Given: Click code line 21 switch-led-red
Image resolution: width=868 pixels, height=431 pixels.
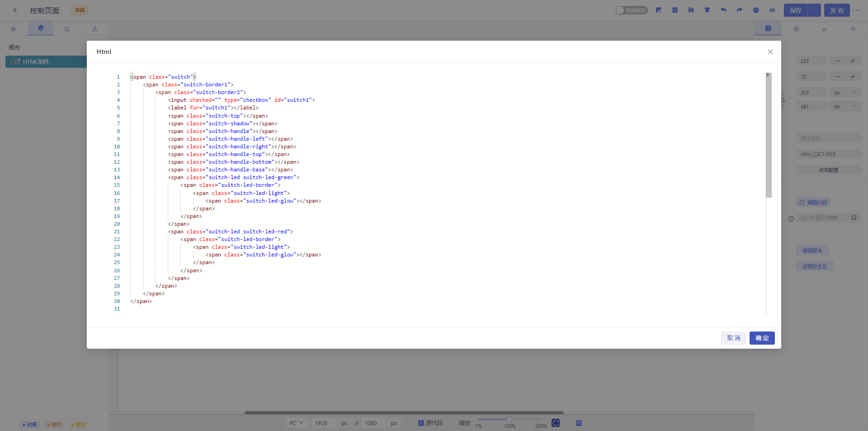Looking at the screenshot, I should point(231,232).
